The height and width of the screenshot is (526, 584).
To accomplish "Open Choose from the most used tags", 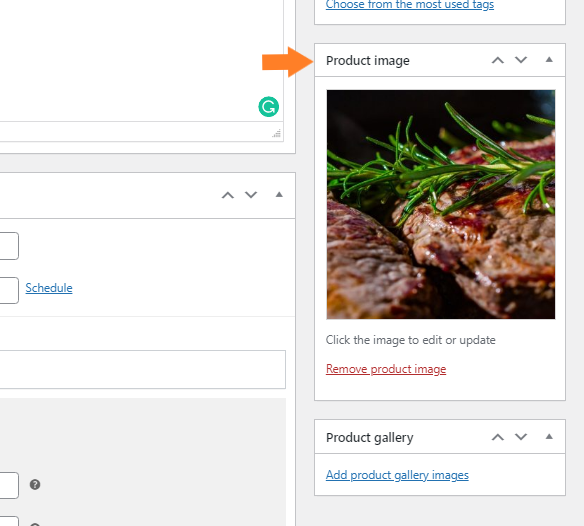I will coord(410,5).
